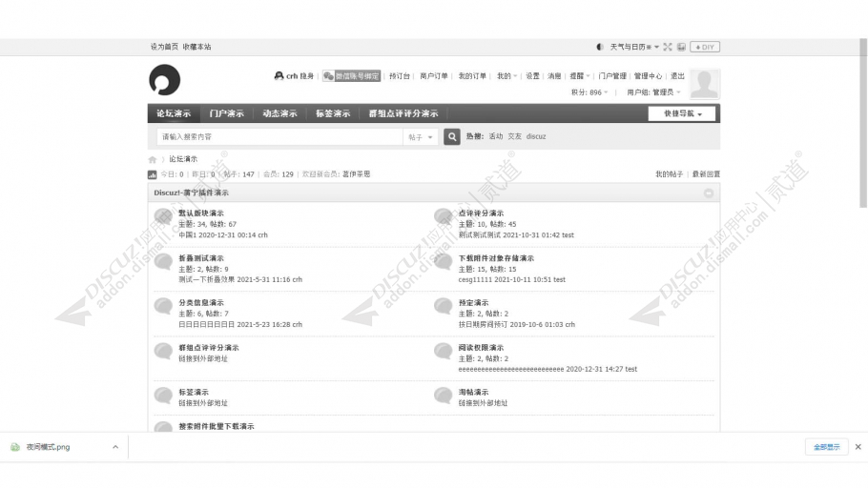Click the bubble icon for 淘帖演示
The height and width of the screenshot is (488, 868).
(444, 395)
